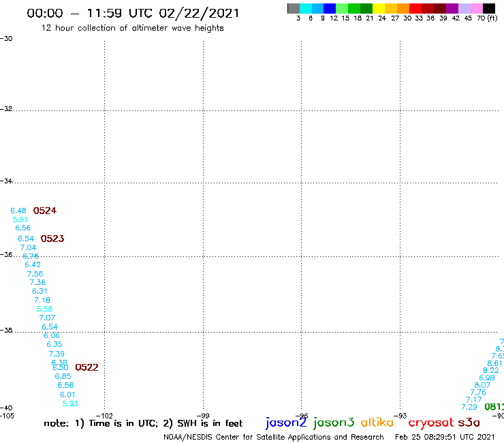Screen dimensions: 504x443
Task: Click the s3a time label 0524
Action: click(45, 211)
